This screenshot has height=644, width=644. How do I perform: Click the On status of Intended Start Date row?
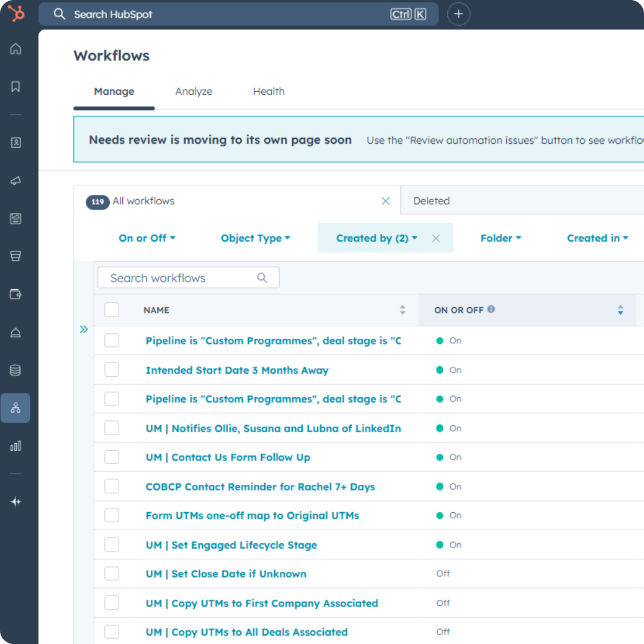(448, 370)
